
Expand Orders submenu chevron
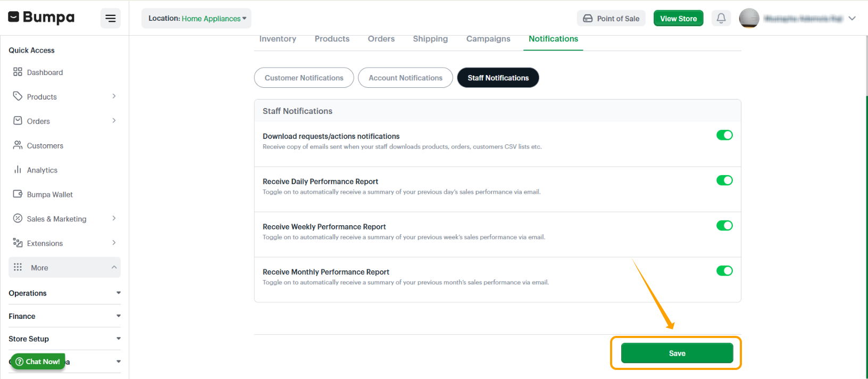pyautogui.click(x=114, y=121)
